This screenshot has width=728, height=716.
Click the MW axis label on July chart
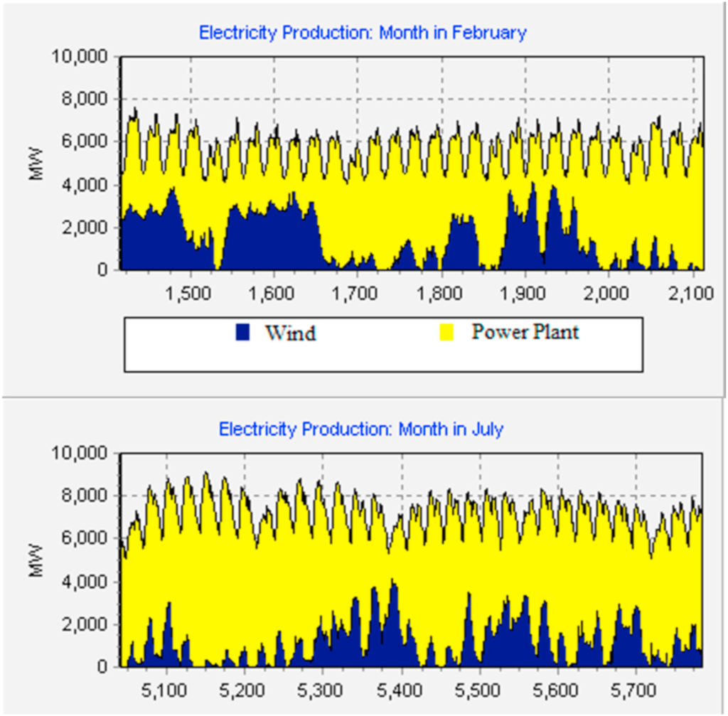[36, 560]
